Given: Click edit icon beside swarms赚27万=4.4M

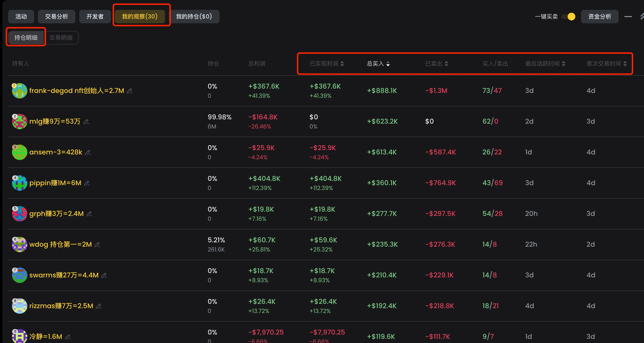Looking at the screenshot, I should point(104,276).
